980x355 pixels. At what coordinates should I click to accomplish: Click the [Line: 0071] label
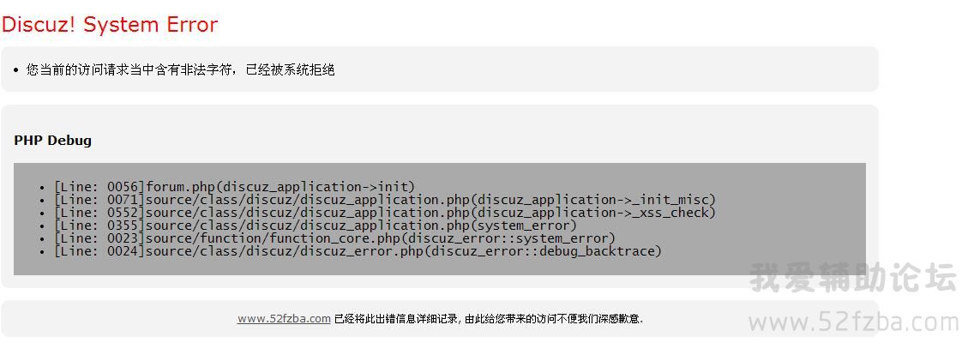(x=99, y=200)
